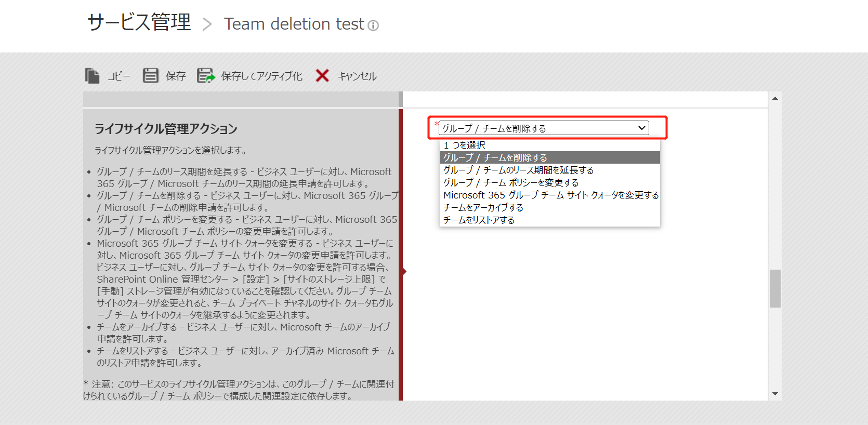The height and width of the screenshot is (425, 868).
Task: Choose 'チームをアーカイブする' option
Action: 483,207
